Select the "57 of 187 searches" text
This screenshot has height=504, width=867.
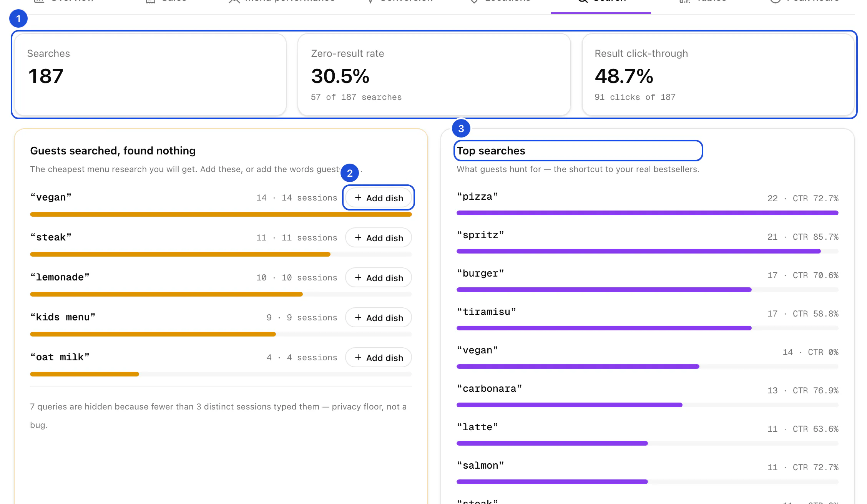(x=356, y=97)
